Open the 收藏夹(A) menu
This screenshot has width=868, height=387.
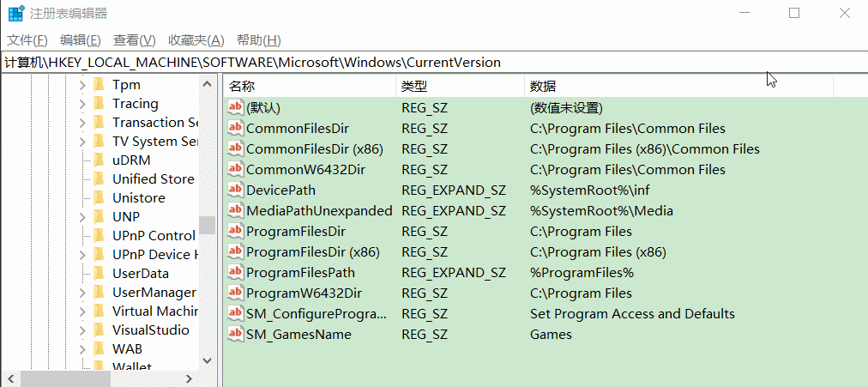pyautogui.click(x=196, y=40)
